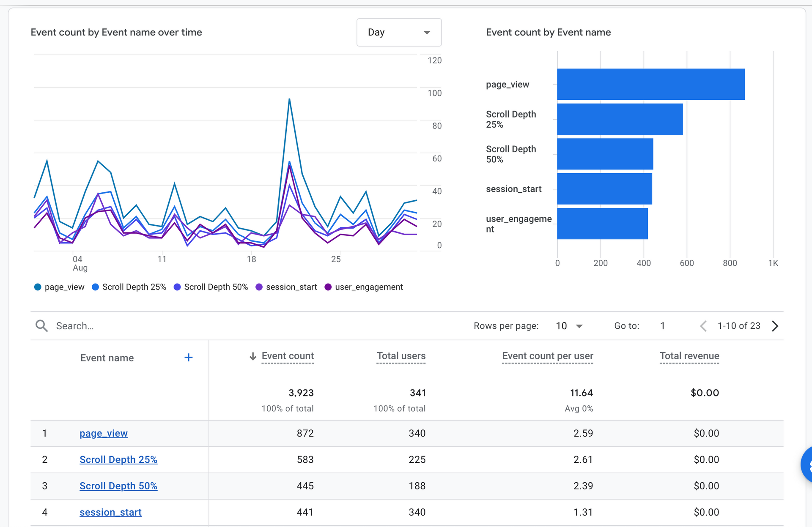Screen dimensions: 812x527
Task: Open Rows per page dropdown
Action: click(x=569, y=326)
